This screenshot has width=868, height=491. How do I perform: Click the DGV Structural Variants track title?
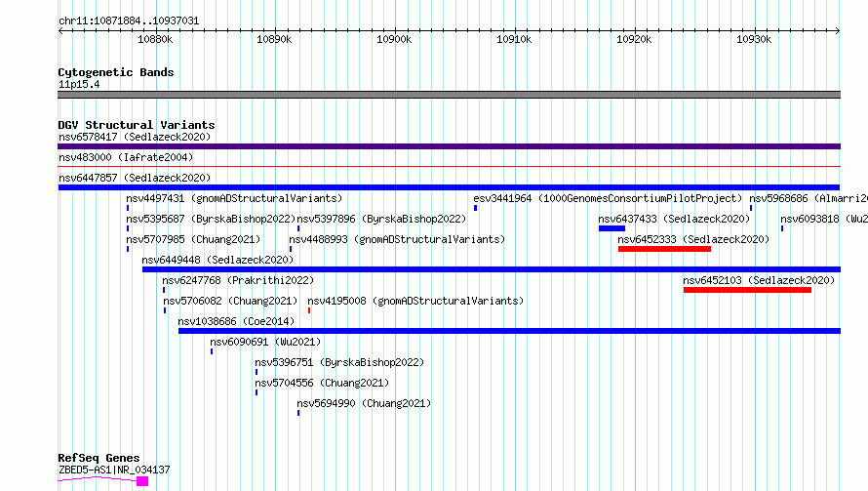(x=137, y=125)
